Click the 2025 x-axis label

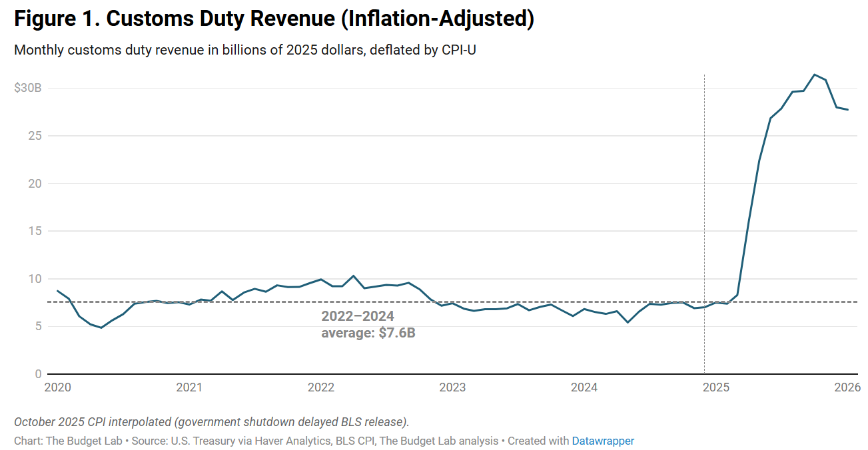716,387
